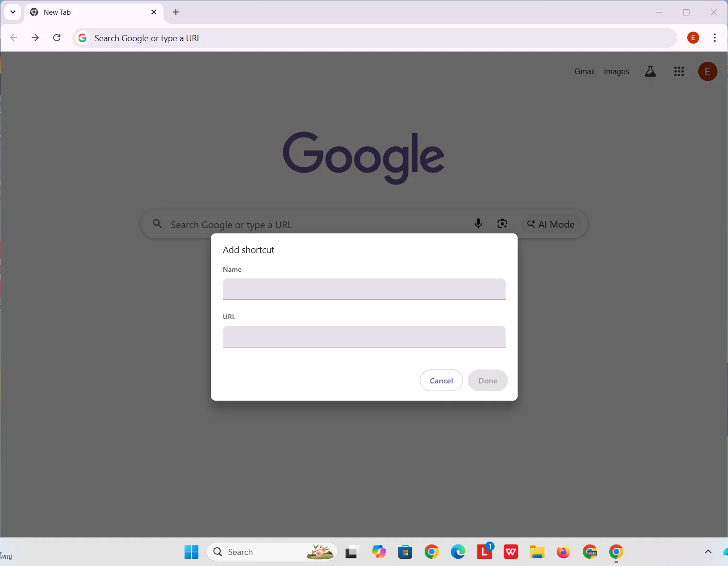728x566 pixels.
Task: Open LINE from the taskbar
Action: [x=484, y=552]
